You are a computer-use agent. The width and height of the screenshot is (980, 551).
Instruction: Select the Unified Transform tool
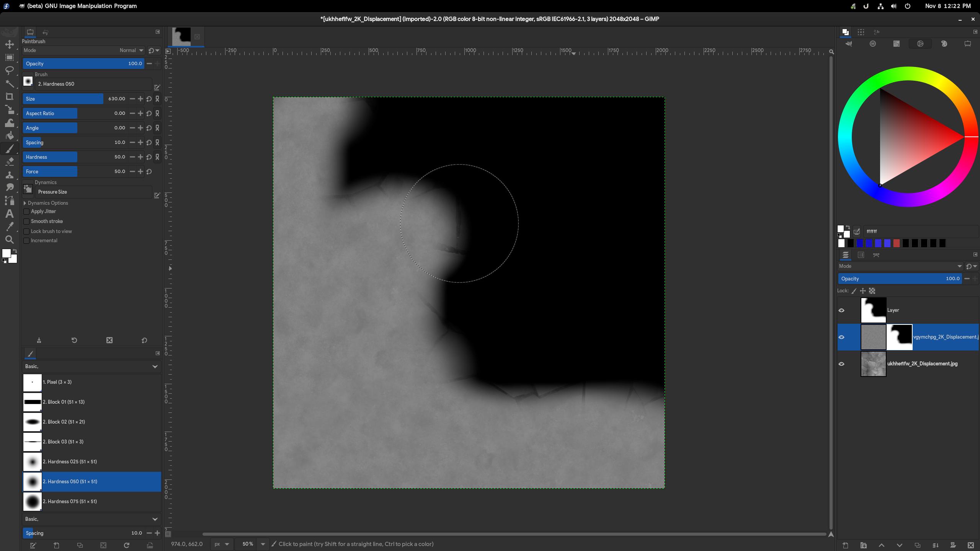click(x=10, y=109)
